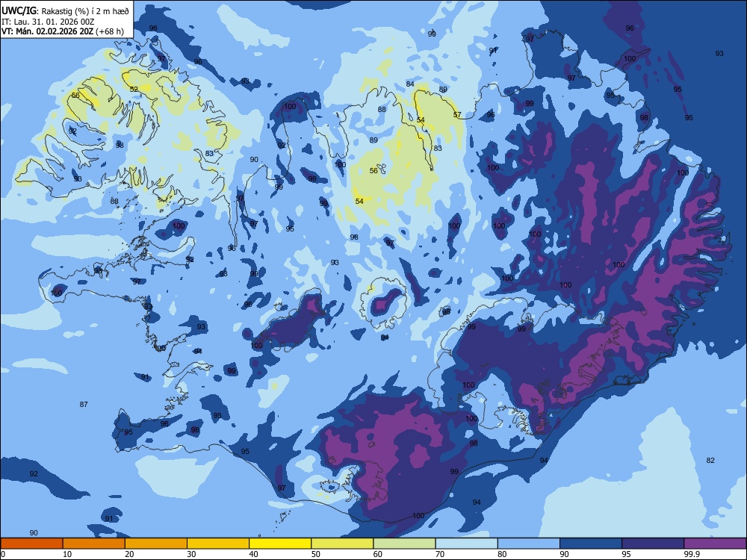747x560 pixels.
Task: Click the golden 30–40 legend swatch
Action: pos(218,544)
